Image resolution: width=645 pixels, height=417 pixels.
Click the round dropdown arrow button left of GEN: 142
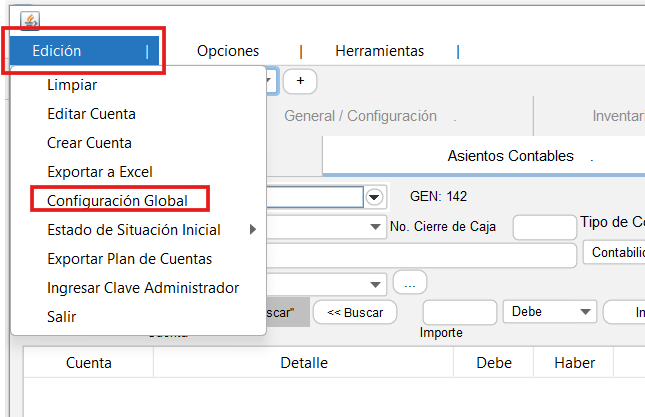point(375,197)
